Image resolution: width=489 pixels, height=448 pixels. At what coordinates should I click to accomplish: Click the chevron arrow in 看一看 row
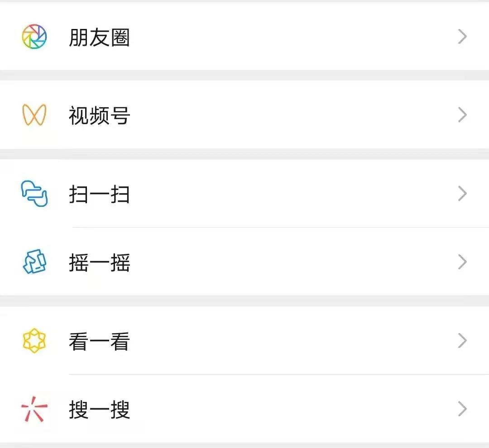[x=462, y=340]
